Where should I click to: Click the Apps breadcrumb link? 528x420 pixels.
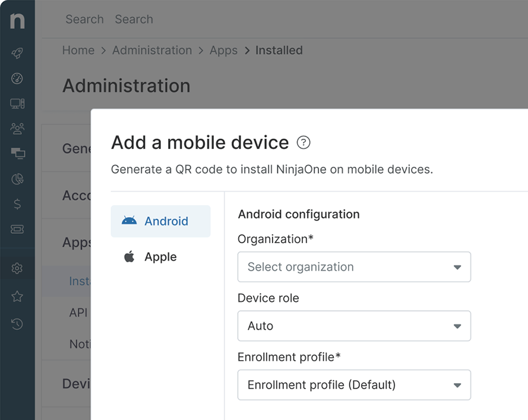223,50
